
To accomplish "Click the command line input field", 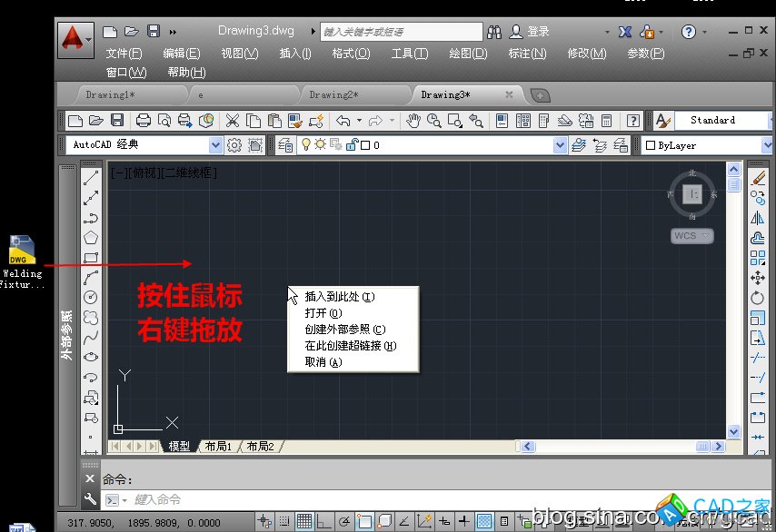I will pos(363,499).
